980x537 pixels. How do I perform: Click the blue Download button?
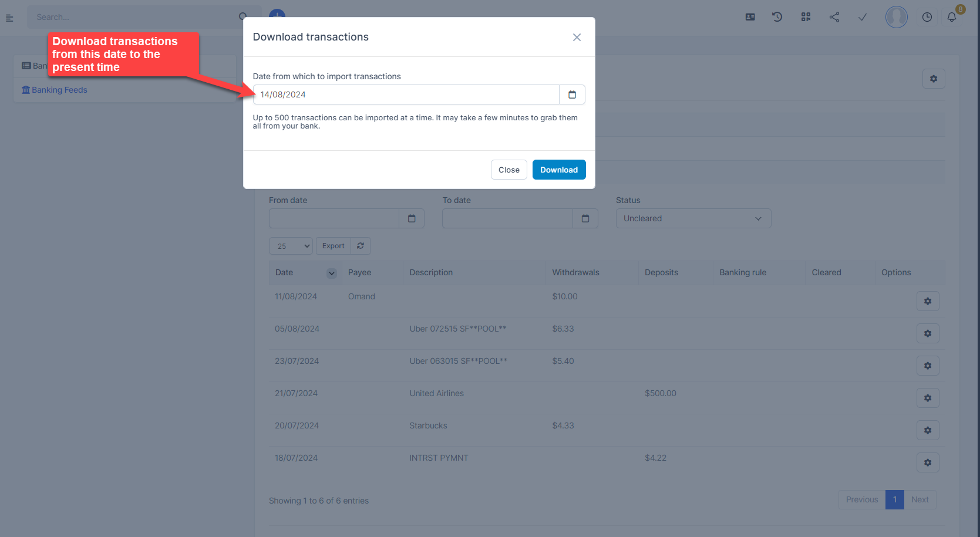(558, 170)
